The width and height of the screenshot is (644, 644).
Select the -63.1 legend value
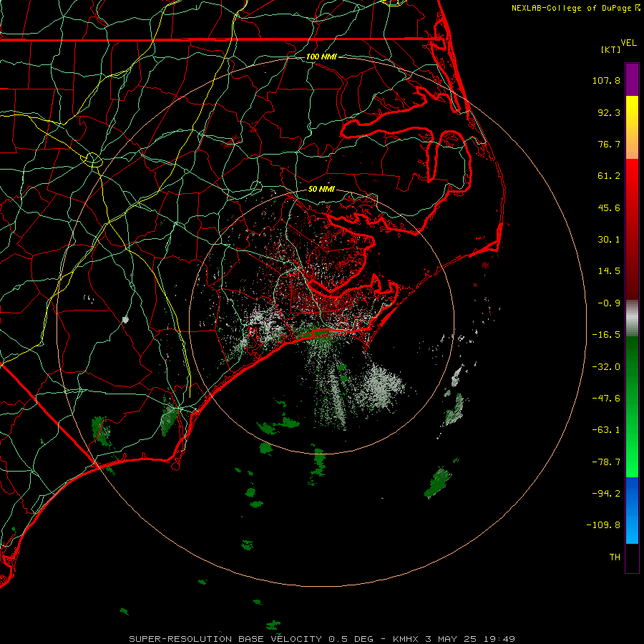[606, 430]
